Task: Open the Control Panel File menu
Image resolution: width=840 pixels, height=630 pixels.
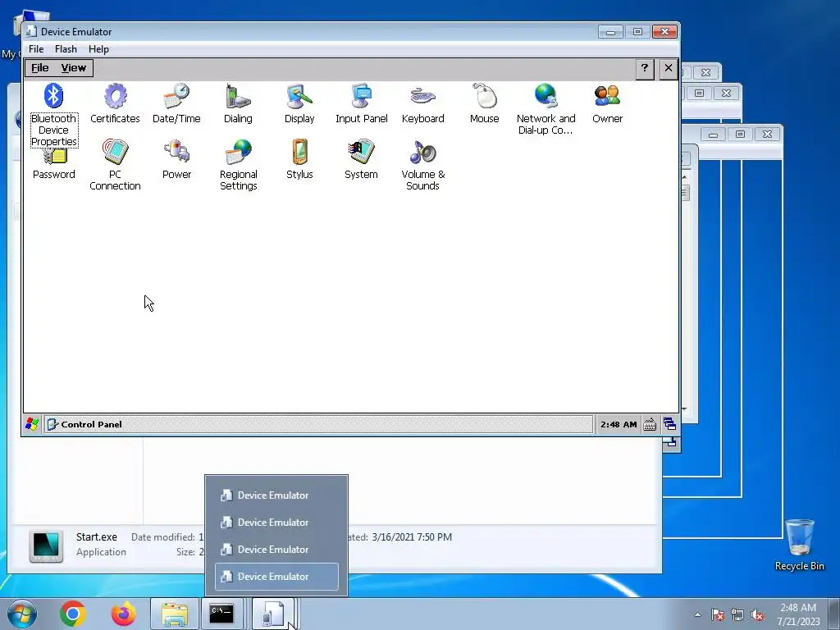Action: pos(39,68)
